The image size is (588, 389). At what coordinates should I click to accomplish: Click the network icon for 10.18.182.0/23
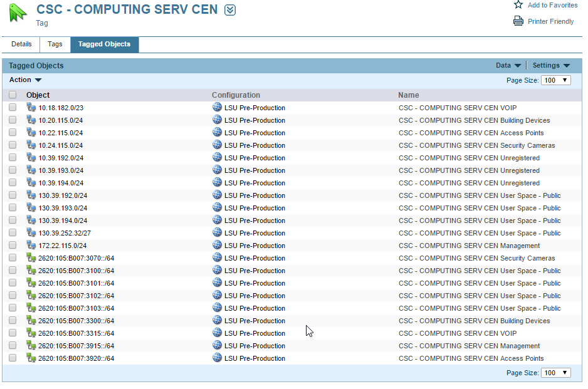tap(31, 107)
